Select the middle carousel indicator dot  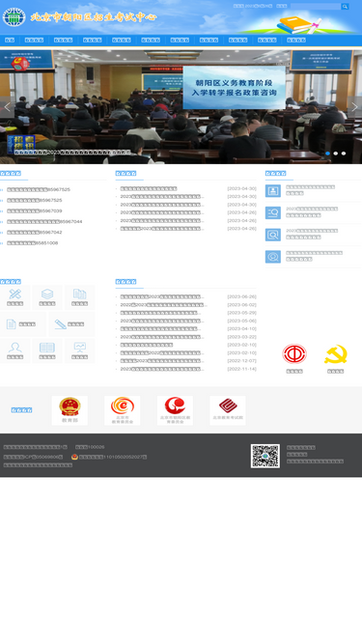coord(336,154)
